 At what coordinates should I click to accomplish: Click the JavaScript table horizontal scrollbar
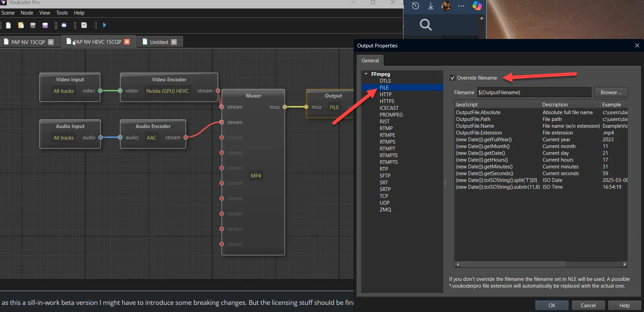point(513,264)
